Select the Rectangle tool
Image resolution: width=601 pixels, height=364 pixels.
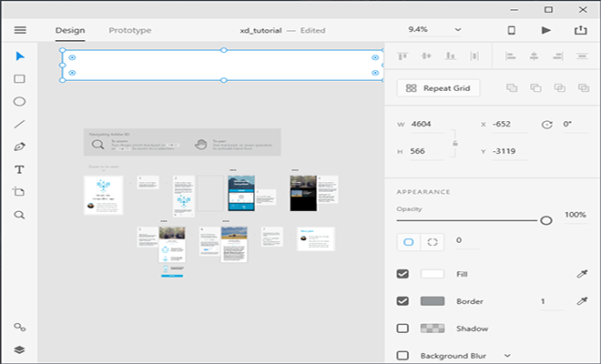[x=19, y=79]
